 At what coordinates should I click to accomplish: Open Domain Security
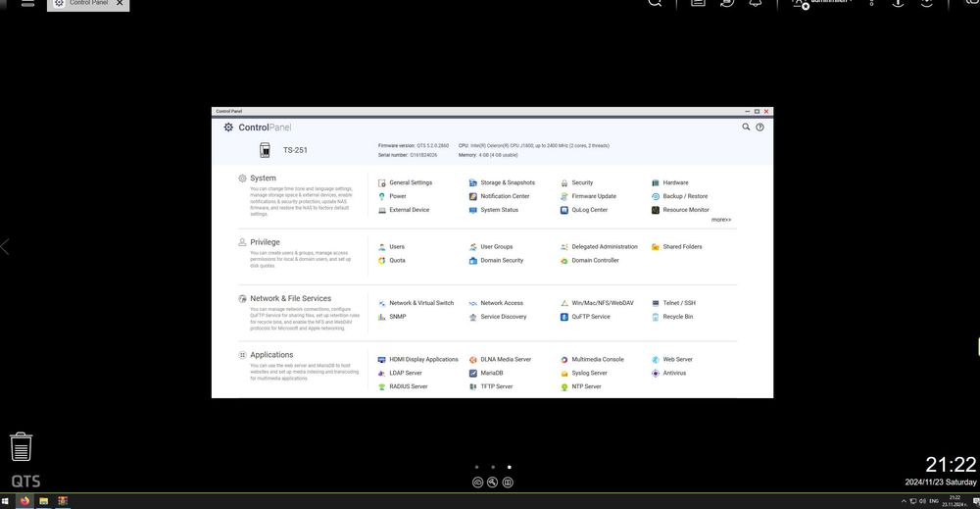pos(496,261)
